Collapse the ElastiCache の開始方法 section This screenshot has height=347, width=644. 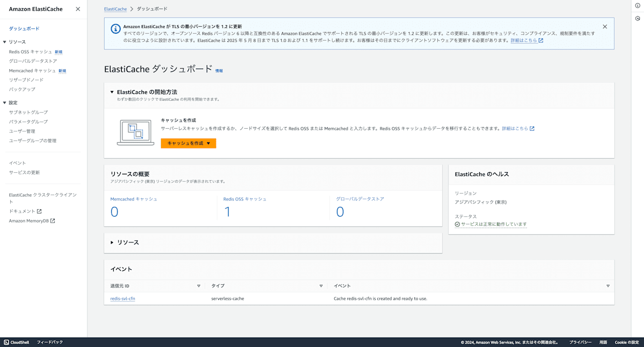click(112, 92)
